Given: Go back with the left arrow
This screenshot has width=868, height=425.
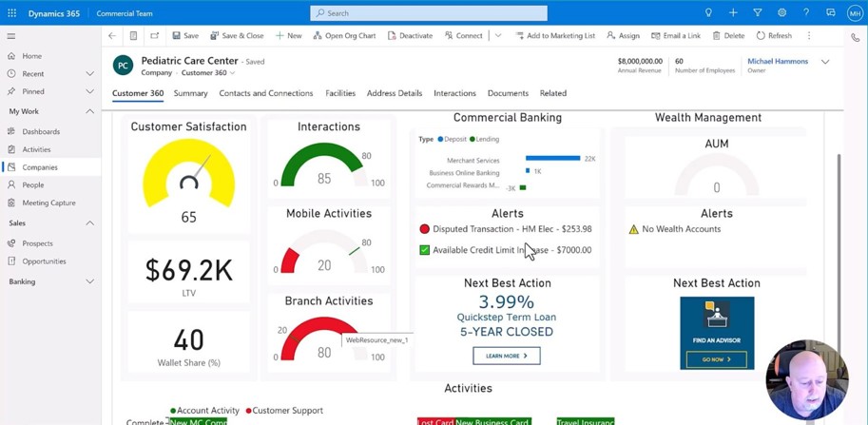Looking at the screenshot, I should tap(112, 35).
